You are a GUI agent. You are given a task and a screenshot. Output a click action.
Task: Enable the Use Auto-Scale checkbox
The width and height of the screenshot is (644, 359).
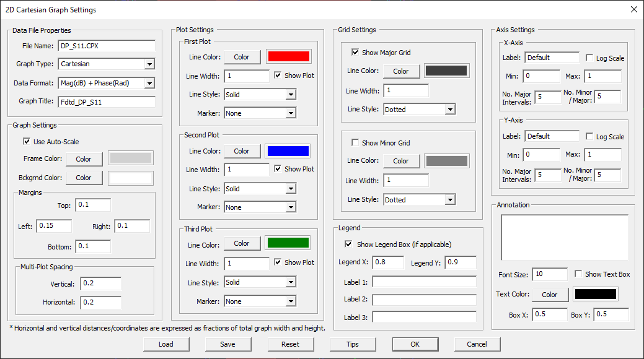tap(27, 142)
